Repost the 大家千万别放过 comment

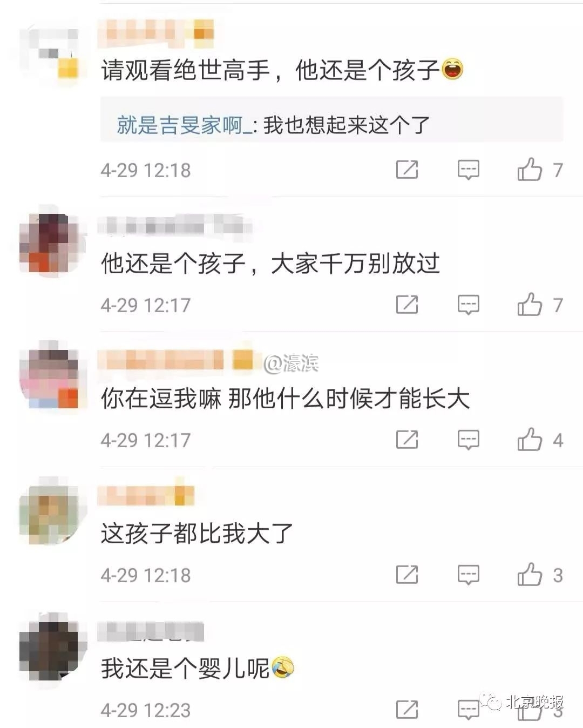pos(407,305)
